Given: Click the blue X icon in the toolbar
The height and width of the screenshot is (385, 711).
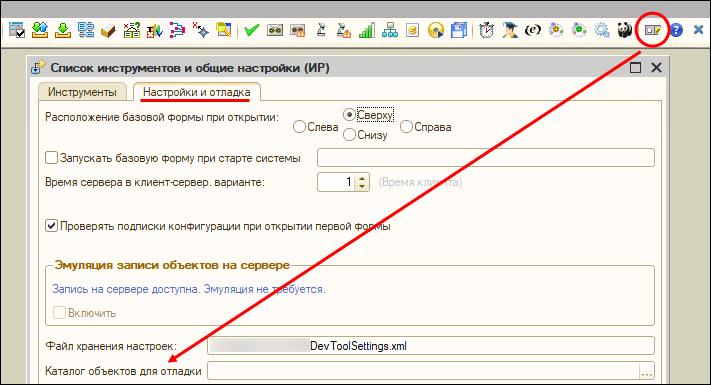Looking at the screenshot, I should pyautogui.click(x=698, y=30).
